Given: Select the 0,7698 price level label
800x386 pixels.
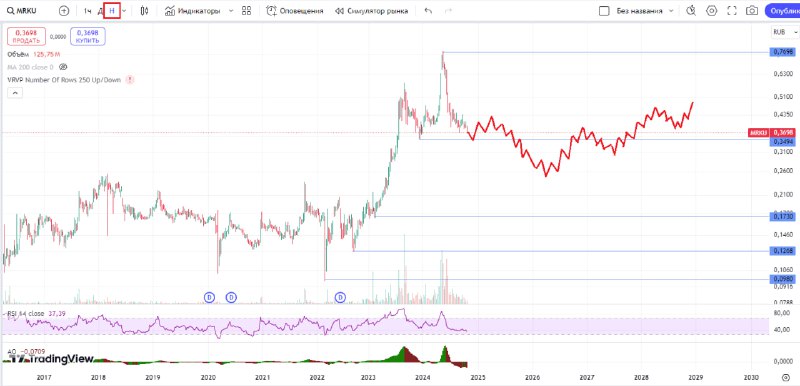Looking at the screenshot, I should point(782,52).
